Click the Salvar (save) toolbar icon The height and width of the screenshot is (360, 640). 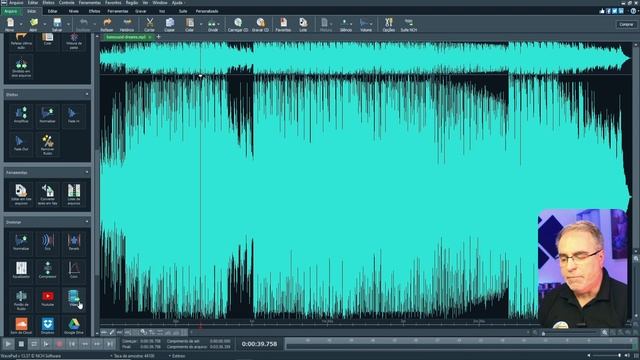pyautogui.click(x=57, y=23)
